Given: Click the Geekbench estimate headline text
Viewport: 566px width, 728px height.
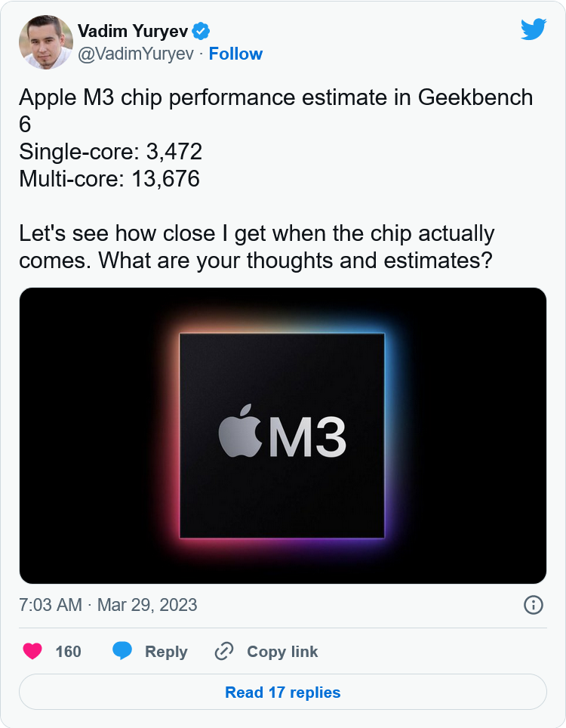Looking at the screenshot, I should click(276, 110).
